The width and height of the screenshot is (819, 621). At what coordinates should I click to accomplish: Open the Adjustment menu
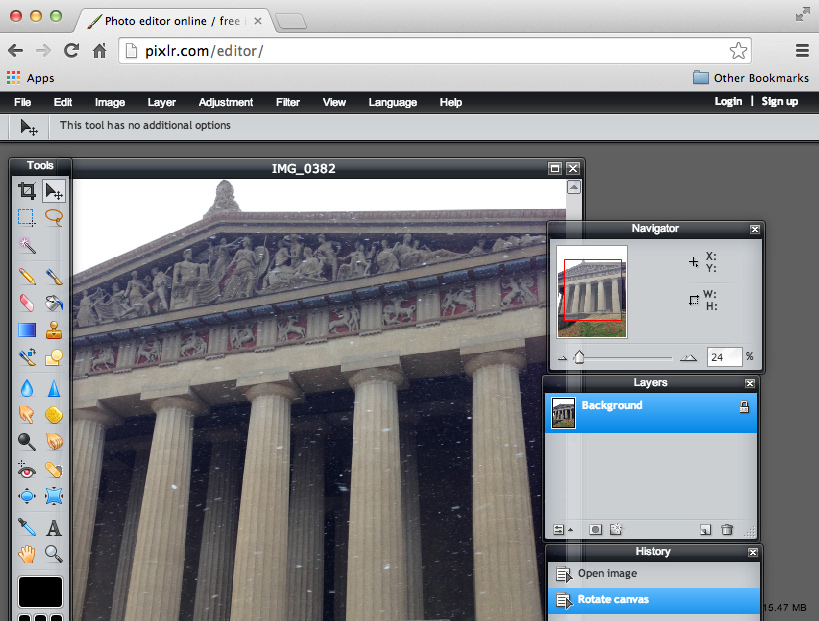pyautogui.click(x=226, y=102)
